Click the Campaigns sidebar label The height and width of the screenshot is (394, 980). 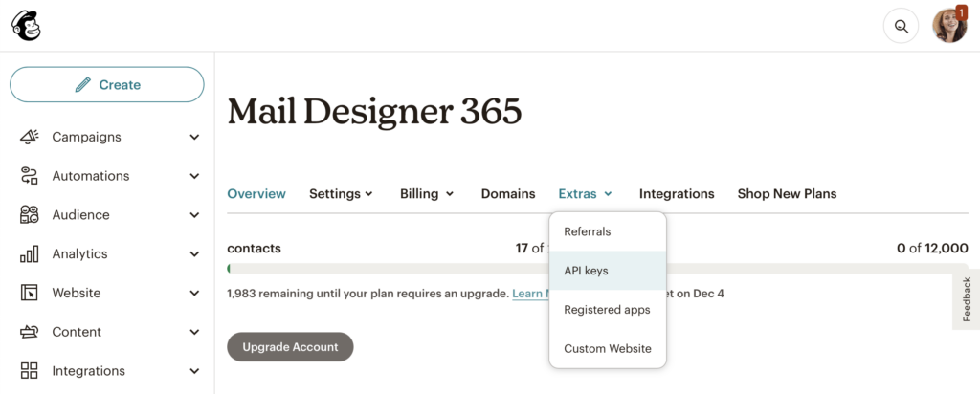(86, 137)
